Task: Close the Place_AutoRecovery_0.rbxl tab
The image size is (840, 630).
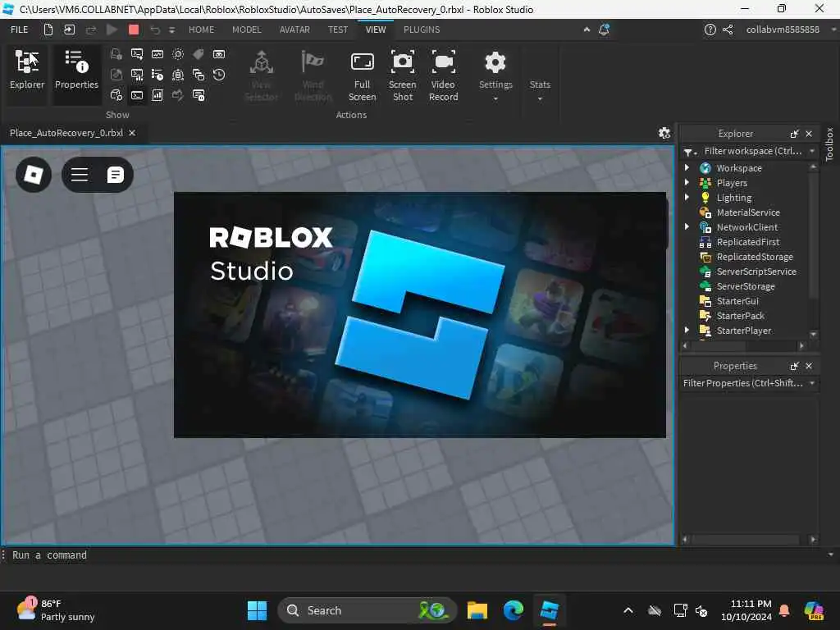Action: click(x=132, y=133)
